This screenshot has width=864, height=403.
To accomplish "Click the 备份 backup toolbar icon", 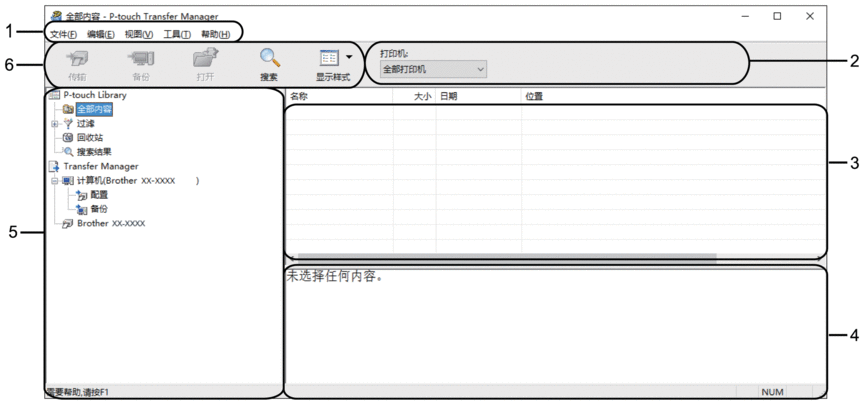I will (x=141, y=59).
